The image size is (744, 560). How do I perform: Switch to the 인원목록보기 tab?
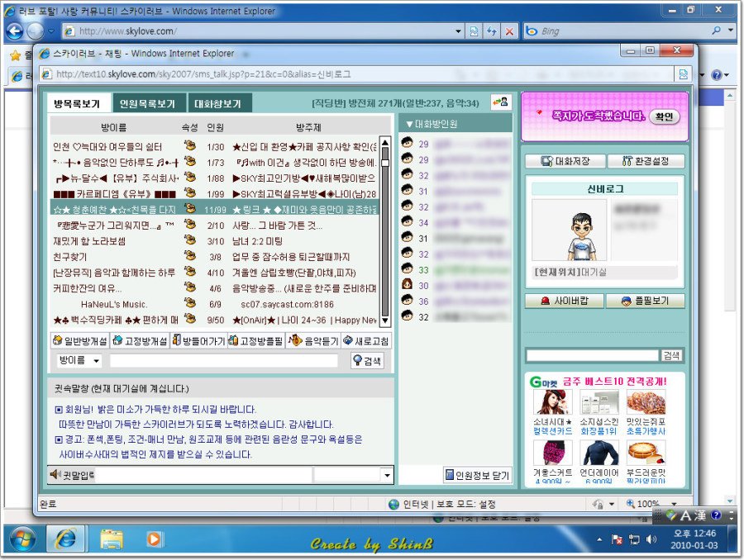(147, 104)
